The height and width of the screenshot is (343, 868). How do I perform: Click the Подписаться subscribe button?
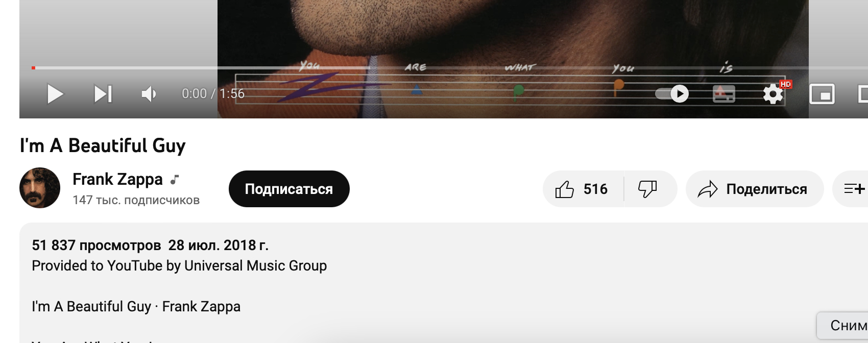289,189
